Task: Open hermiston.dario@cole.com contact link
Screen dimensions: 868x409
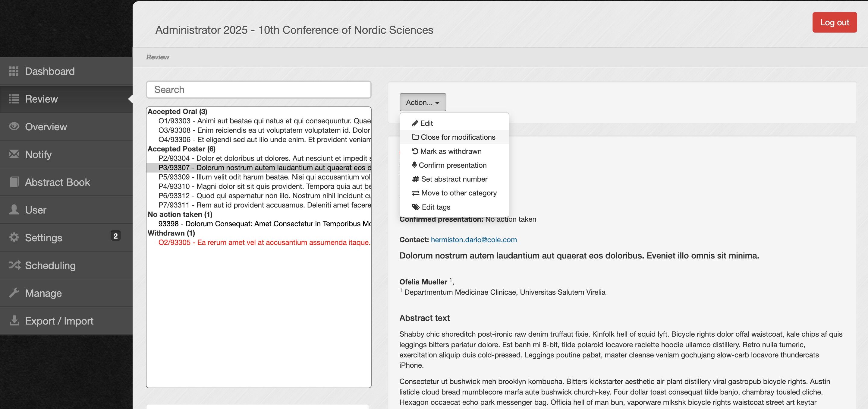Action: 473,240
